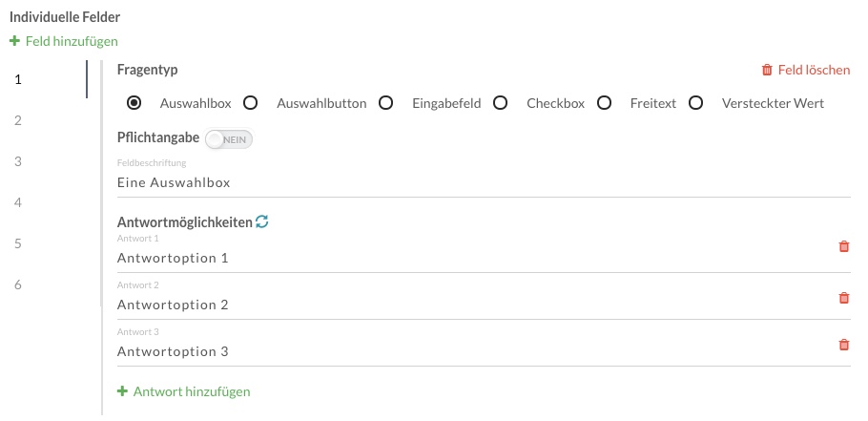Toggle the Pflichtangabe switch

[229, 139]
